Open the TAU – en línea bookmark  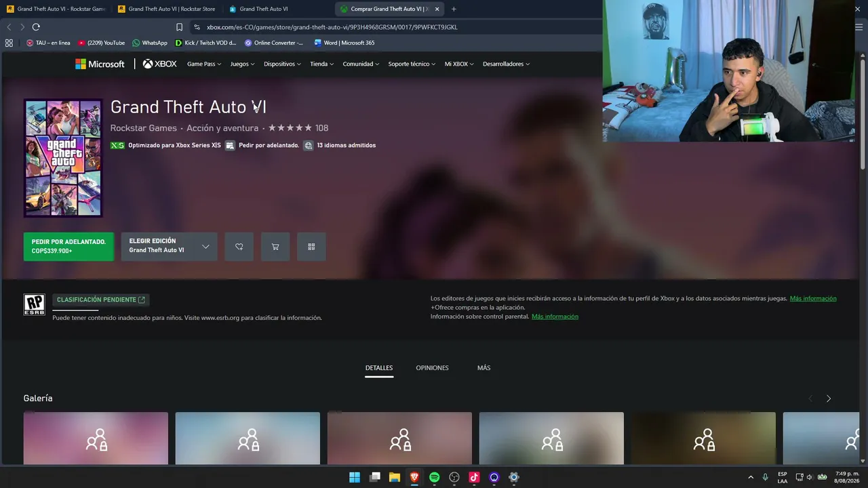pos(48,43)
